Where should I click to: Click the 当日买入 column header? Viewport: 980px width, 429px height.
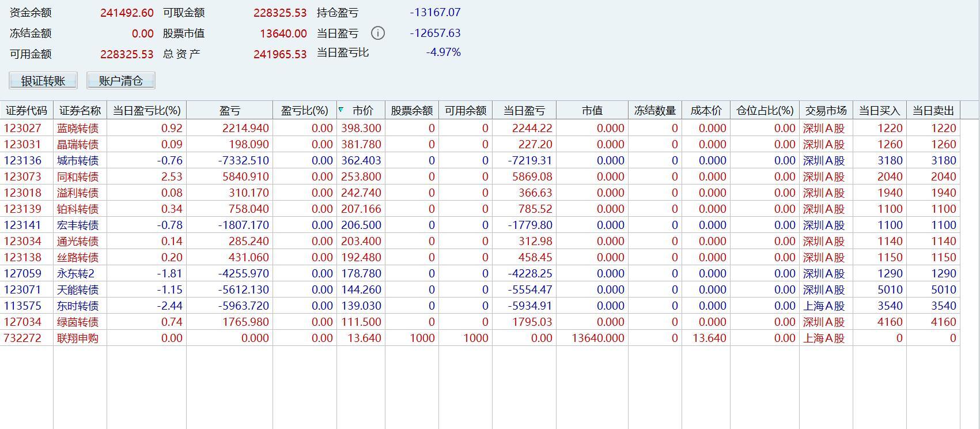[880, 110]
